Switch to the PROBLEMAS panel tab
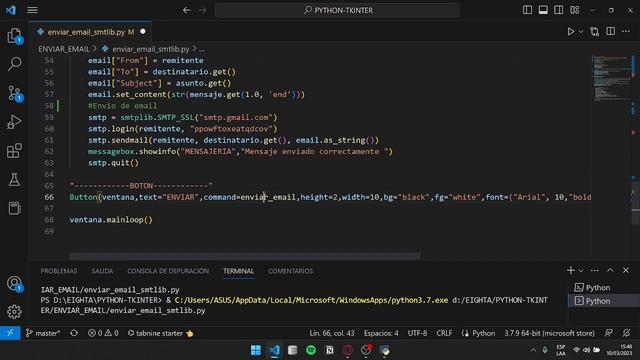640x360 pixels. 59,271
